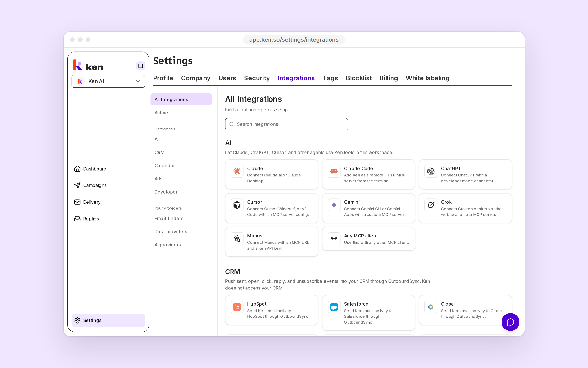Viewport: 588px width, 368px height.
Task: Open Email finders providers
Action: point(181,218)
